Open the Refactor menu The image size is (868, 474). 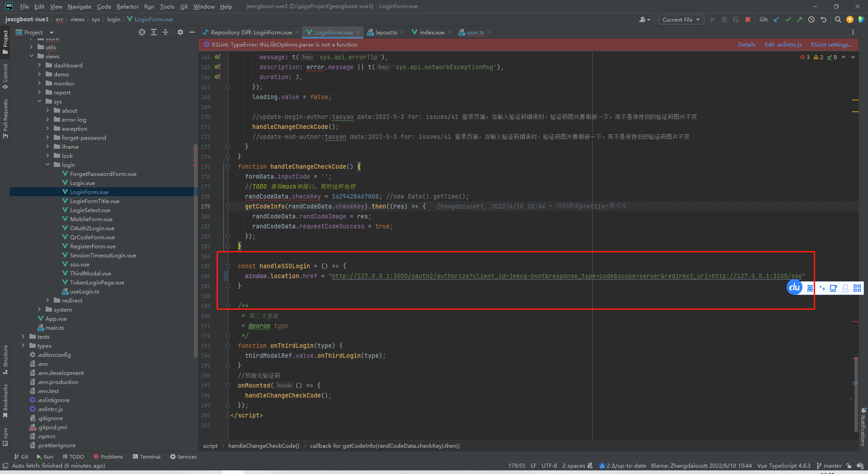127,6
